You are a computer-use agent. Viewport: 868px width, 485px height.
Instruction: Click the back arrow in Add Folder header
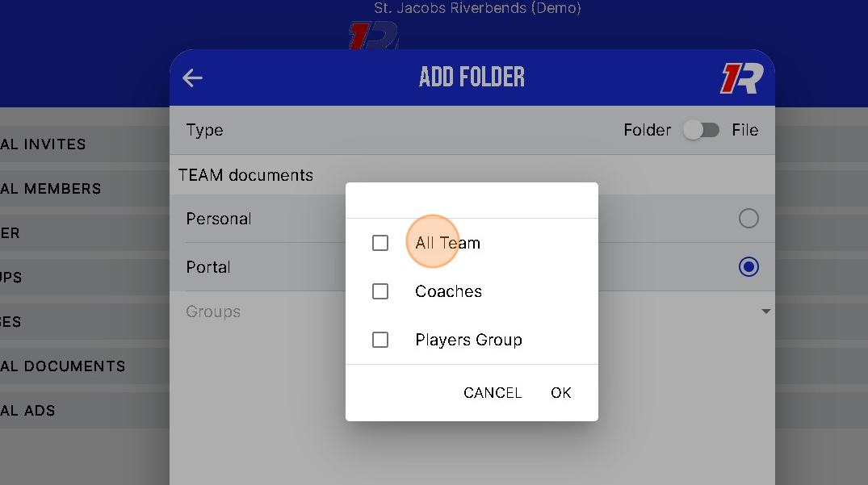click(x=192, y=77)
